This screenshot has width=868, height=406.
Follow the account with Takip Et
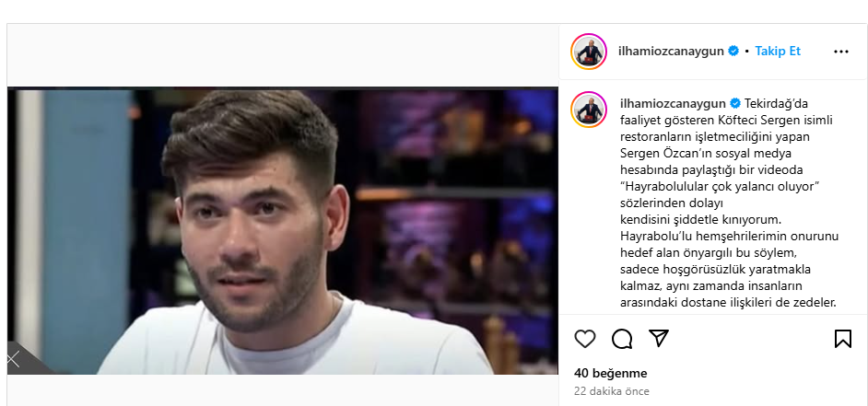click(x=778, y=51)
